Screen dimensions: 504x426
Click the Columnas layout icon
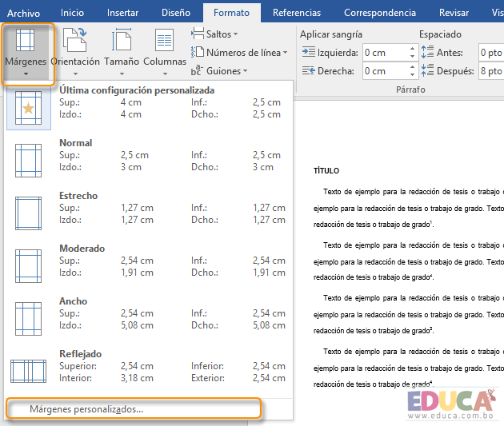point(164,40)
